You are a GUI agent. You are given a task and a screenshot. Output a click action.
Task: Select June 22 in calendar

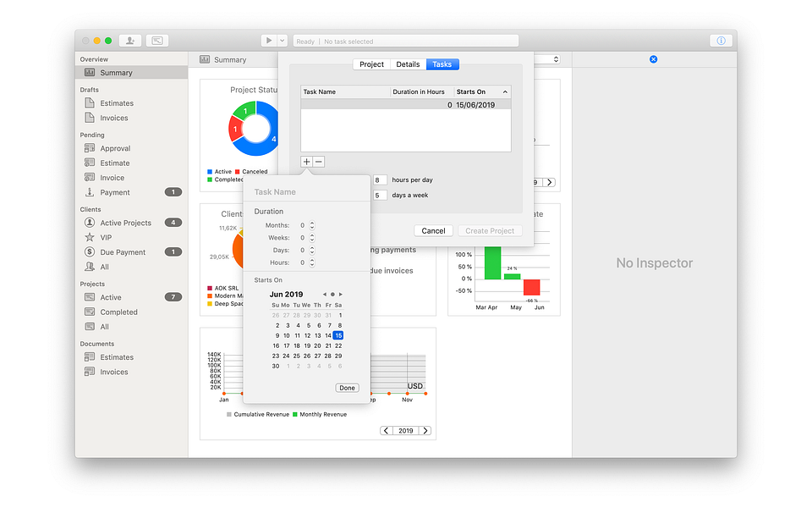pyautogui.click(x=338, y=345)
